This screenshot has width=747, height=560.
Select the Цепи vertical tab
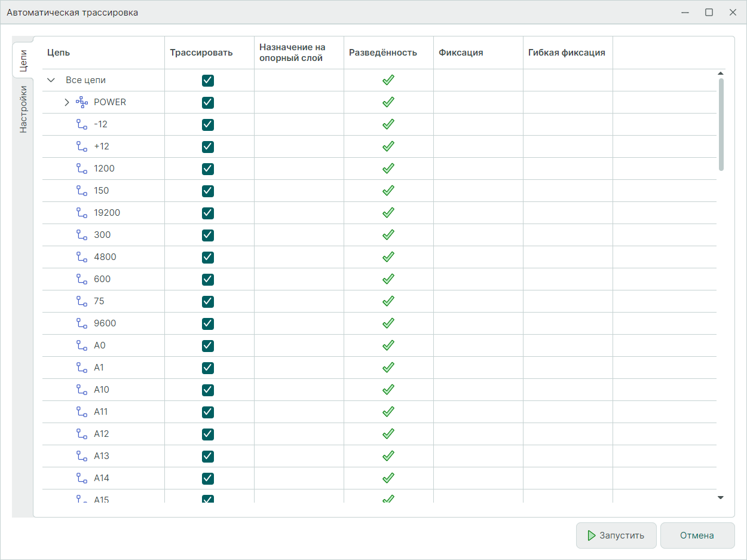click(x=23, y=60)
